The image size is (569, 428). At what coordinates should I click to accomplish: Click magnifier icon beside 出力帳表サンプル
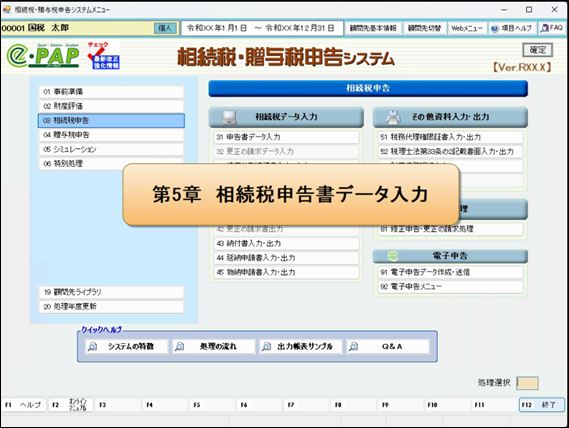coord(267,346)
